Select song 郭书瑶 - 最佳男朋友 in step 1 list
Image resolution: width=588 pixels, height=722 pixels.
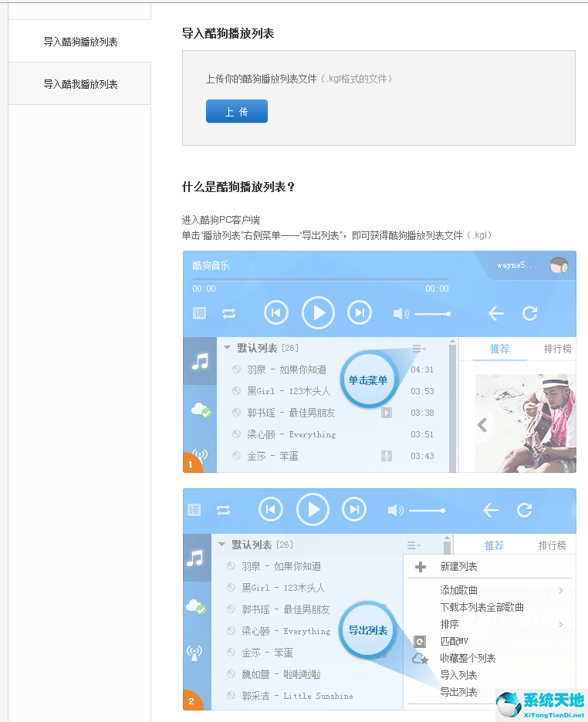pos(291,413)
